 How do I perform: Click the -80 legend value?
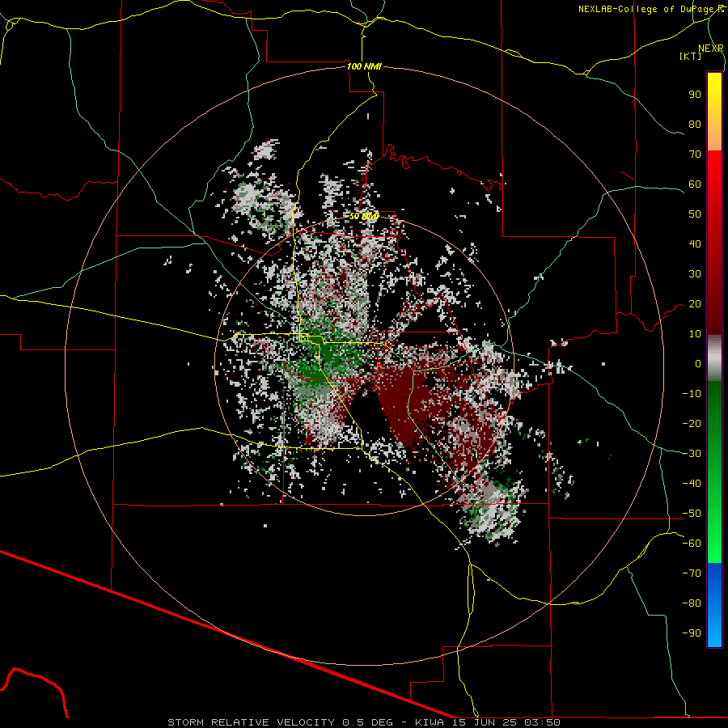point(692,603)
